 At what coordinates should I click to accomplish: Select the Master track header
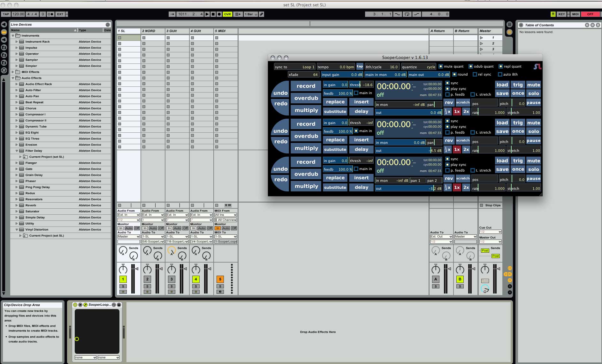point(490,31)
